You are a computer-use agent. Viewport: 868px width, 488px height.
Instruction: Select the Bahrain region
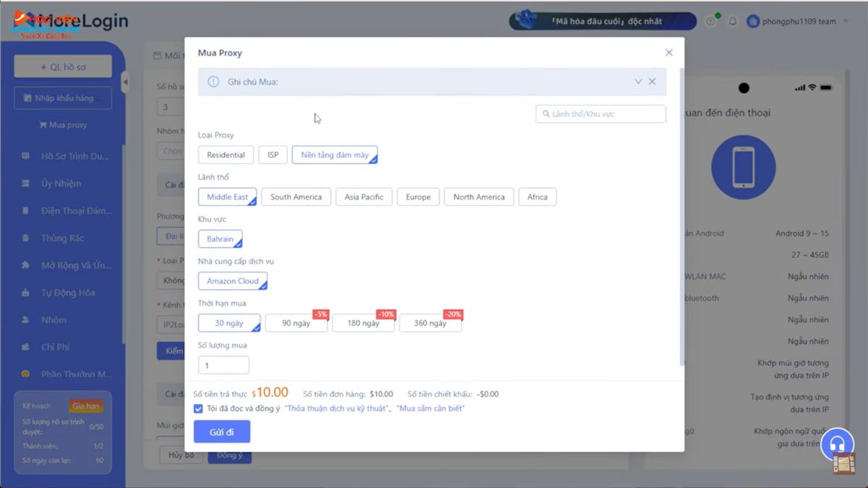220,239
